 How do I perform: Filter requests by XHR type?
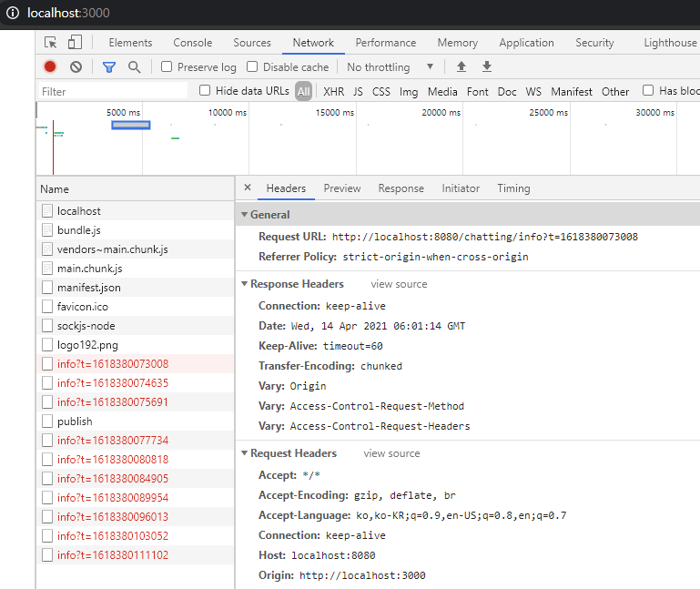(333, 92)
